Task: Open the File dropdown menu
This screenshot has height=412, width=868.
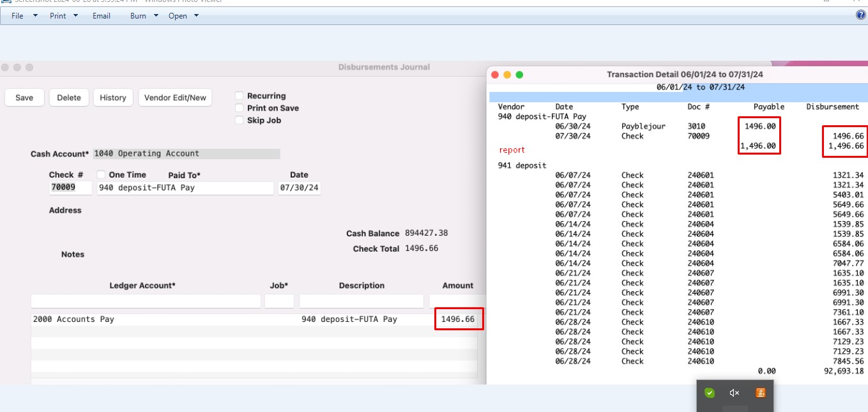Action: (x=24, y=16)
